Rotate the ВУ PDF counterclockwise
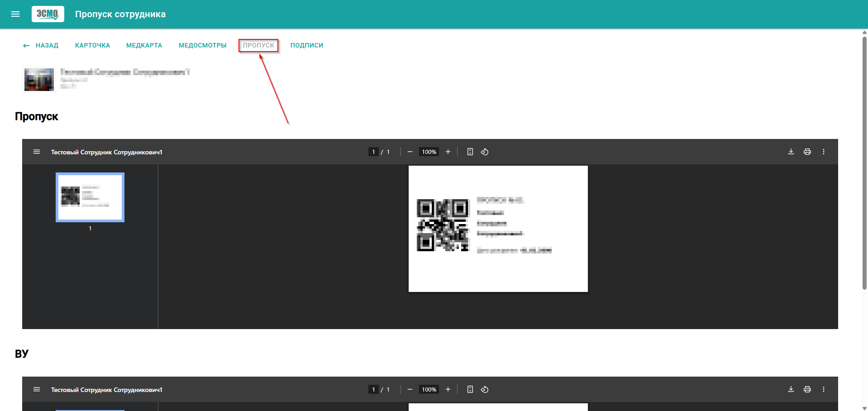Viewport: 868px width, 411px height. click(x=485, y=389)
